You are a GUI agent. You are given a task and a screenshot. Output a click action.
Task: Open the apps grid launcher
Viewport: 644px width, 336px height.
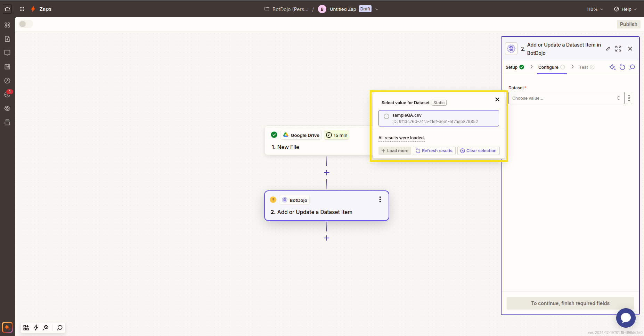coord(22,9)
